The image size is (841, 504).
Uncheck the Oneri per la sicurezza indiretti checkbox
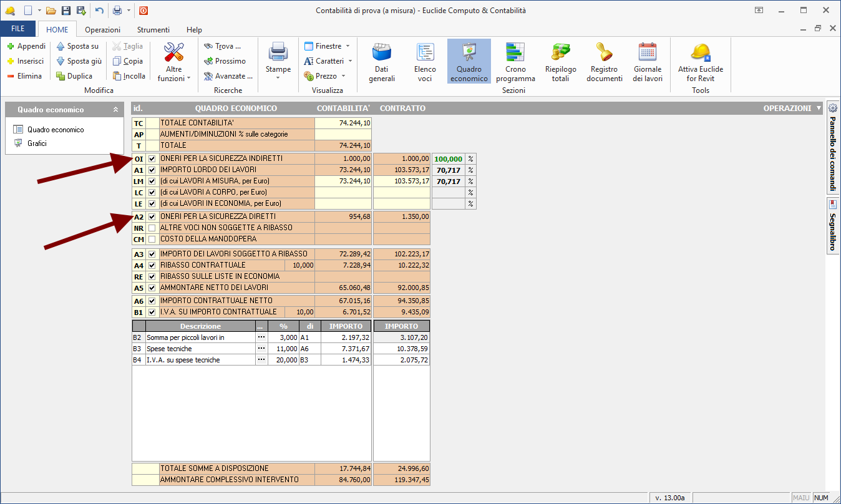pyautogui.click(x=152, y=159)
